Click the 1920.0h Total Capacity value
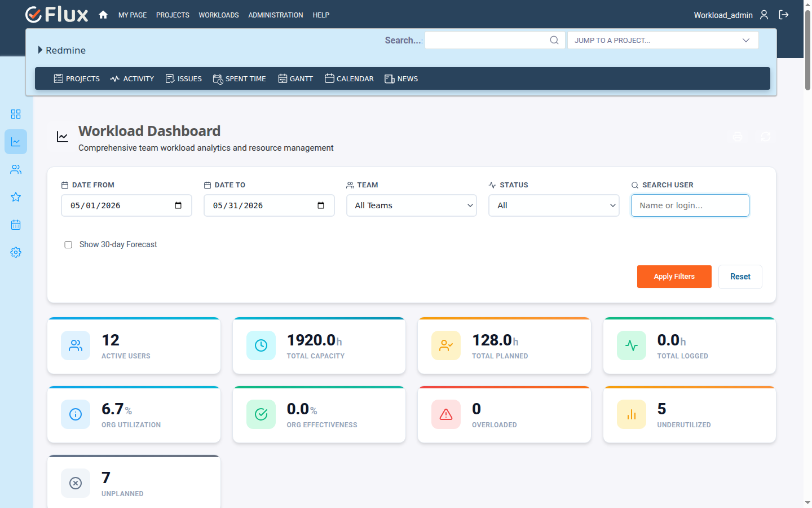Screen dimensions: 812x508 pos(315,340)
